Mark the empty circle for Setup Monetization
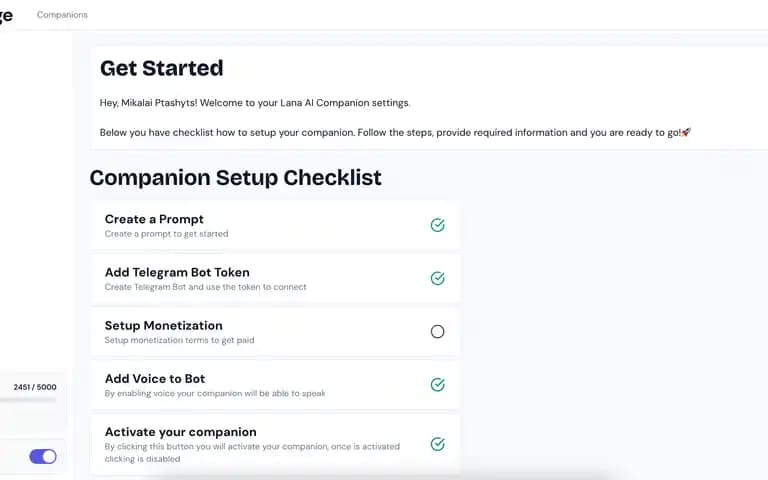Screen dimensions: 768x480 (437, 332)
